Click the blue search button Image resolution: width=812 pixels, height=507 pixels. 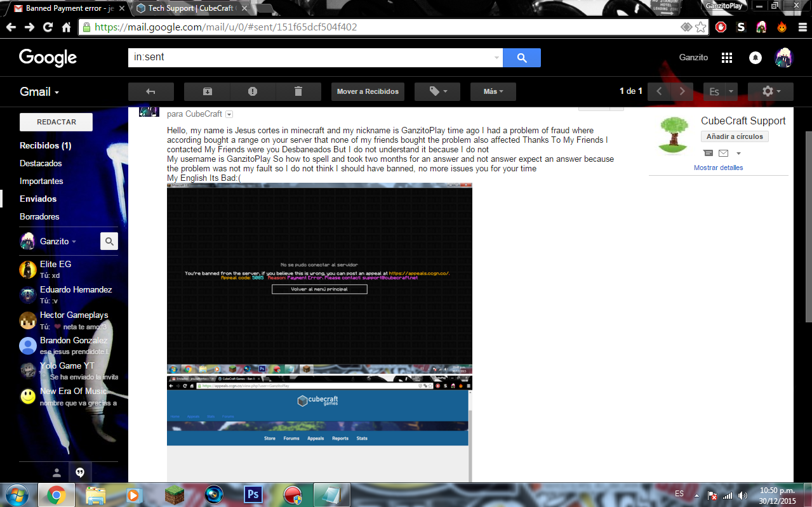(x=522, y=57)
